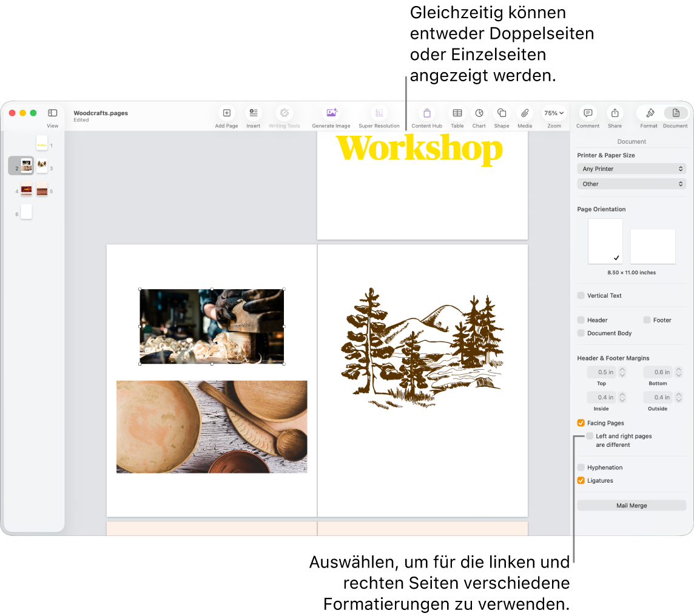Select page 5 thumbnail
The height and width of the screenshot is (616, 694).
click(42, 189)
